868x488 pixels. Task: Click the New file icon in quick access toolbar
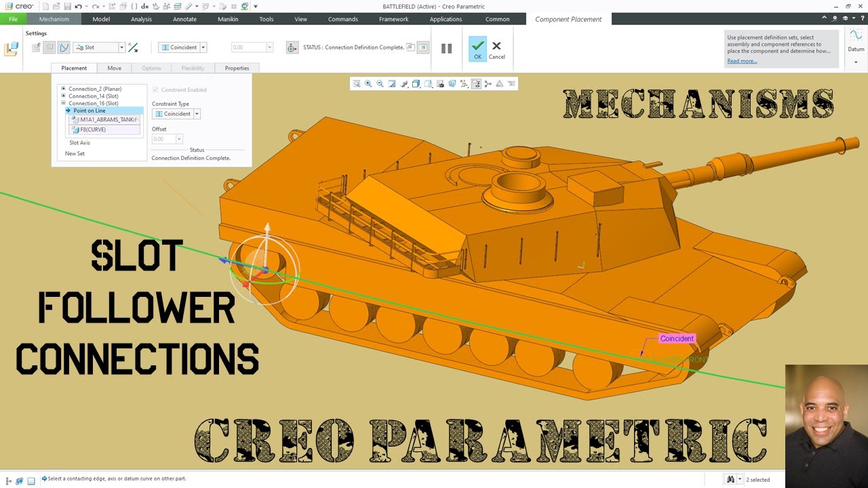[x=45, y=7]
